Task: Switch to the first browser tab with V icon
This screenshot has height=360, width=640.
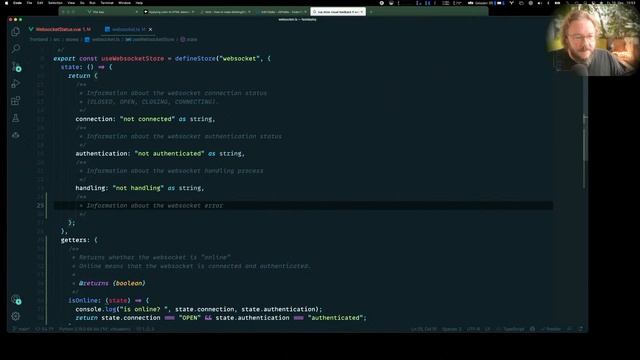Action: pos(112,12)
